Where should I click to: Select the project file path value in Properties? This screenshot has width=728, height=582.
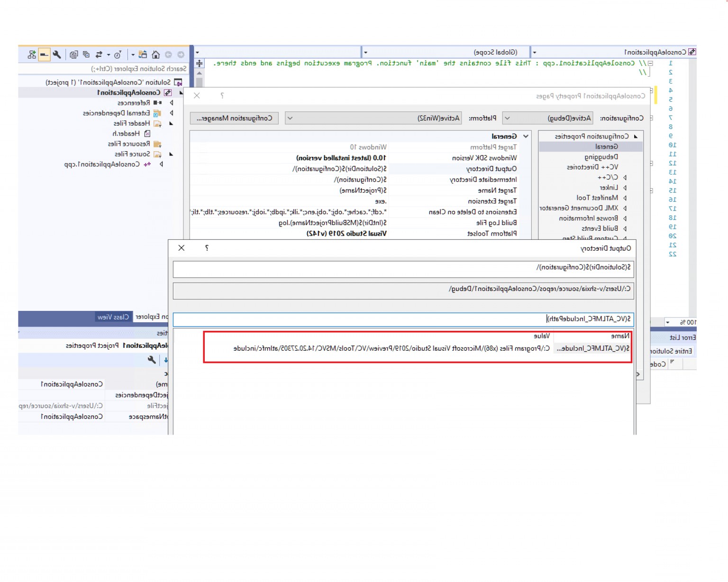[61, 406]
